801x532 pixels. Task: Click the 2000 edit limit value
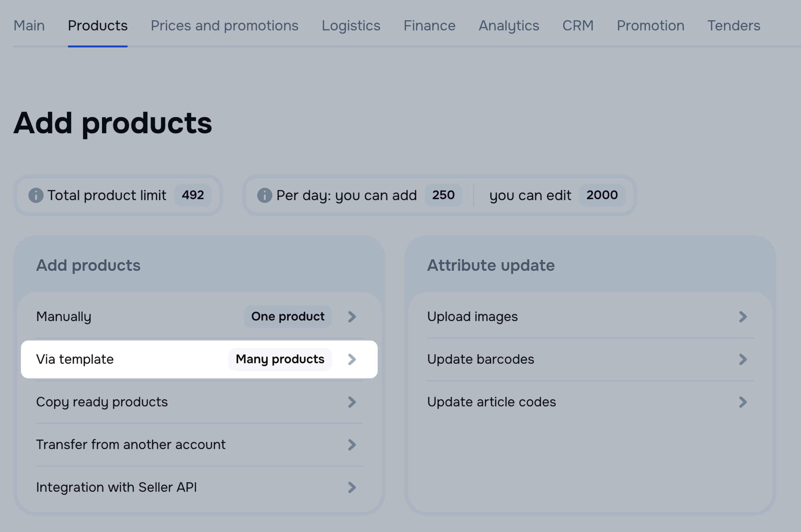(602, 195)
